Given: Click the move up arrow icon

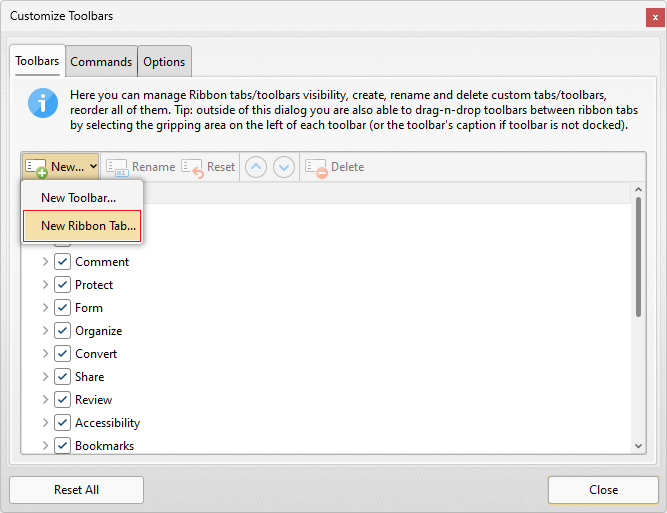Looking at the screenshot, I should coord(256,167).
